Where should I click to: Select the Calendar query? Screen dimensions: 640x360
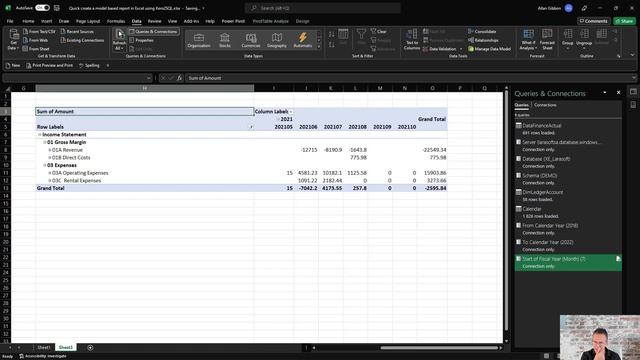[x=568, y=212]
